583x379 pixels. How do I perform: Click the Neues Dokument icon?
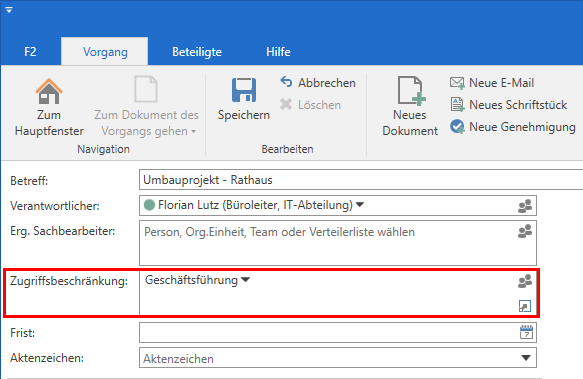411,90
